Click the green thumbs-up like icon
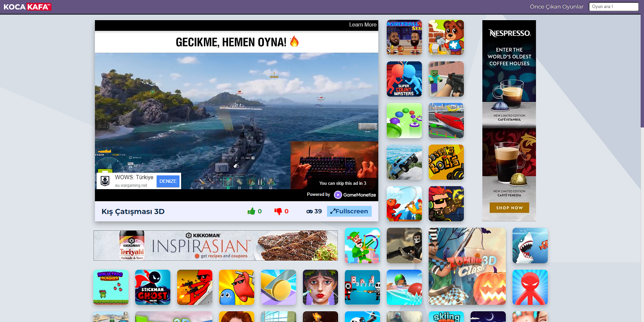The height and width of the screenshot is (322, 644). pyautogui.click(x=251, y=212)
